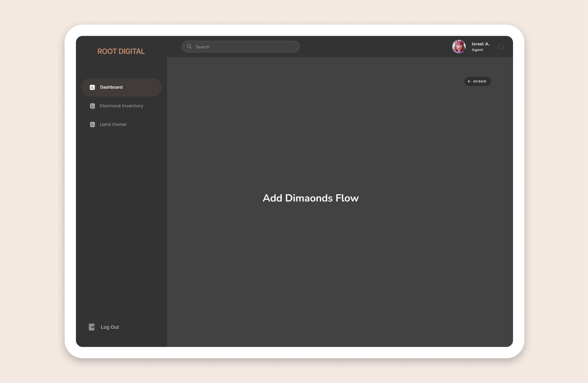Click the Diamond Inventory document icon
This screenshot has height=383, width=588.
click(x=92, y=106)
